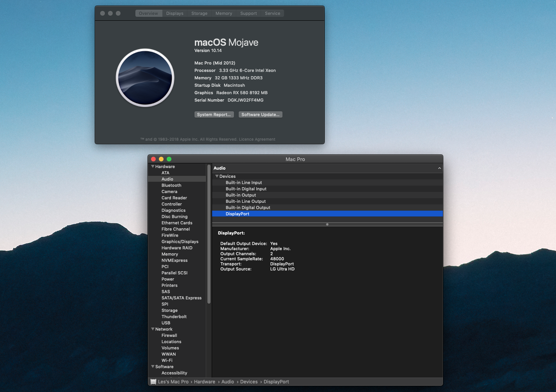Click Devices in the bottom path bar
This screenshot has width=556, height=392.
pos(249,382)
